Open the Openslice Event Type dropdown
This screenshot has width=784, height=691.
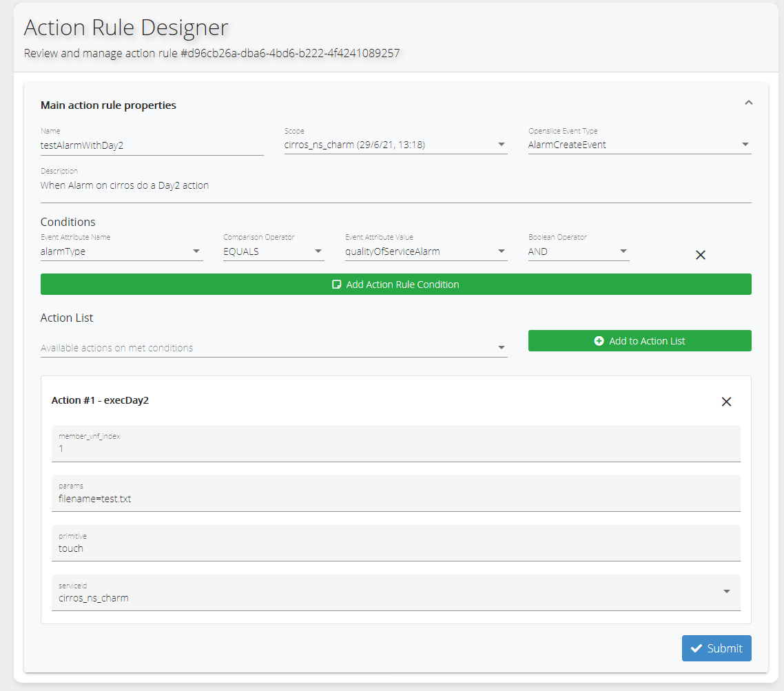point(639,145)
